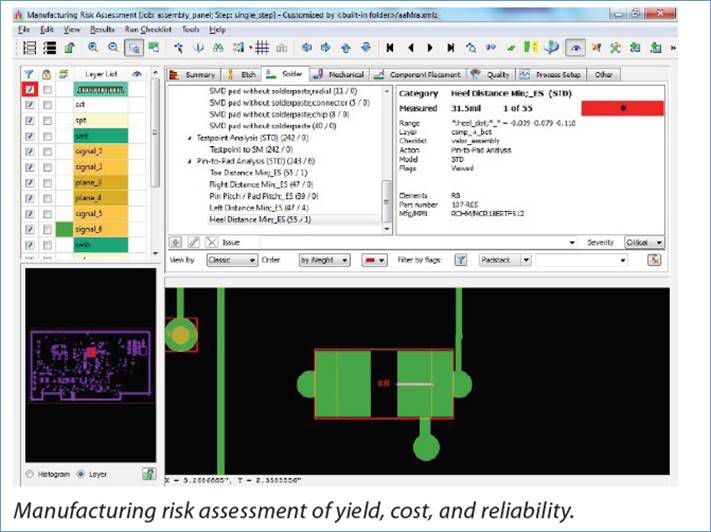This screenshot has width=711, height=532.
Task: Open the Order by Weight dropdown
Action: point(324,260)
